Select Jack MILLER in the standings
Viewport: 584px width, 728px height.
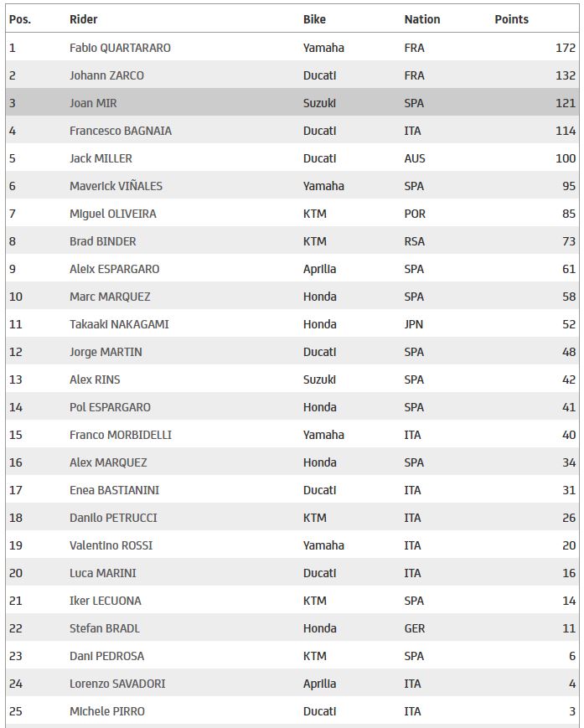click(x=101, y=158)
